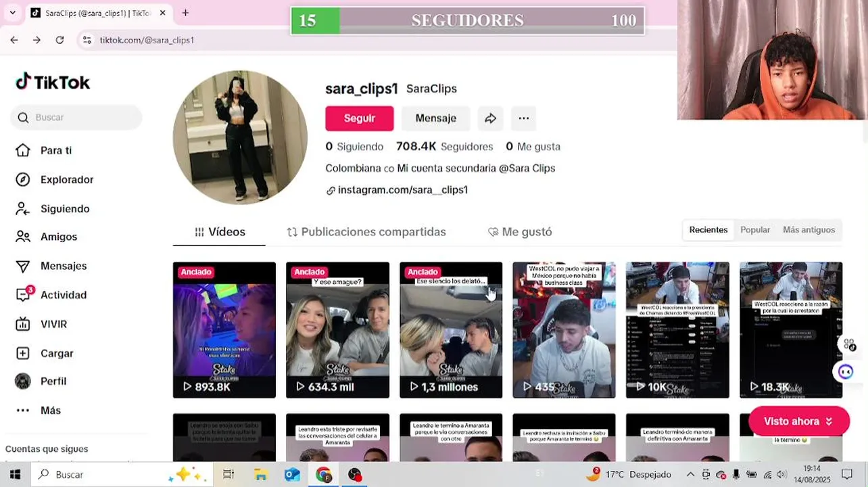Open Task View on the taskbar

(x=228, y=475)
